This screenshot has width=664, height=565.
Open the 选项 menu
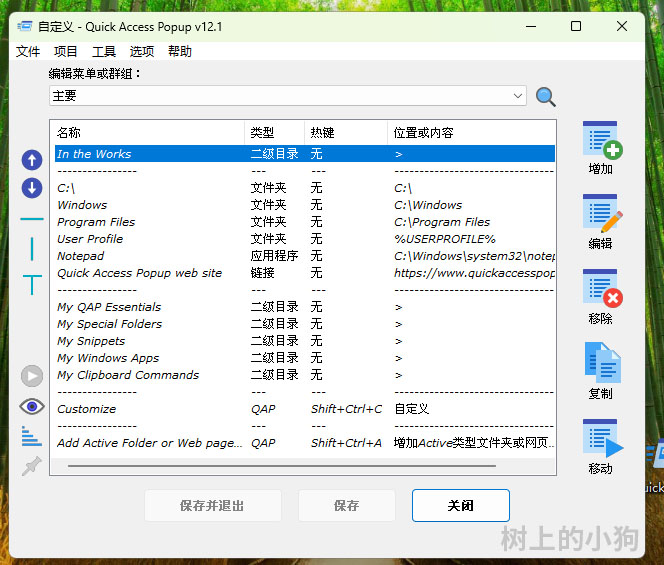142,51
